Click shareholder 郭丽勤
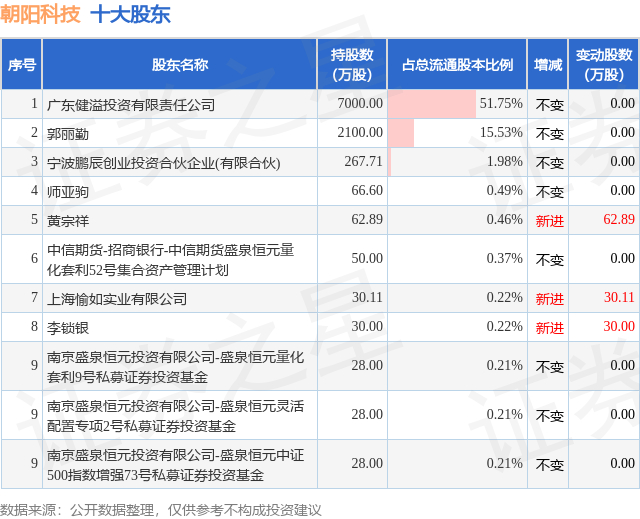 [68, 134]
